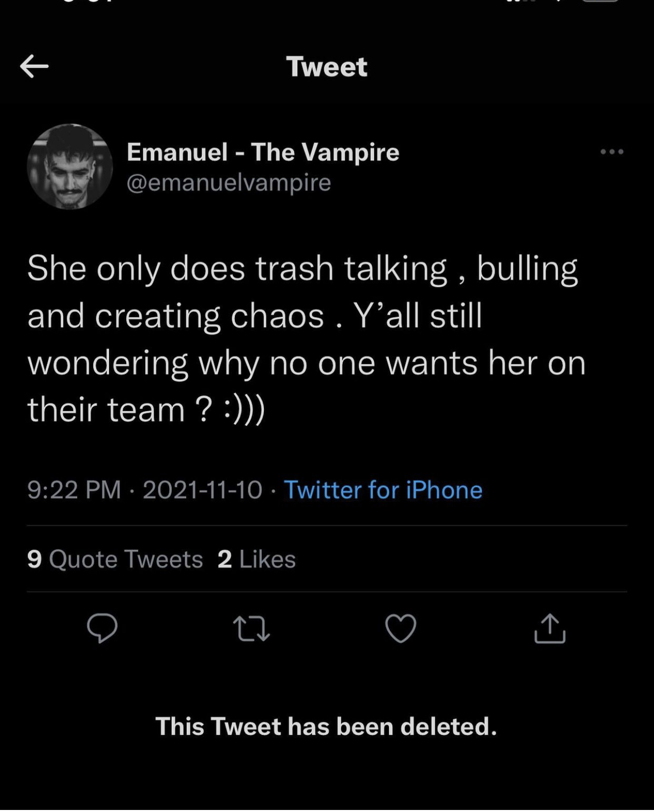Screen dimensions: 654x812
Task: Open Emanuel's profile picture
Action: (70, 166)
